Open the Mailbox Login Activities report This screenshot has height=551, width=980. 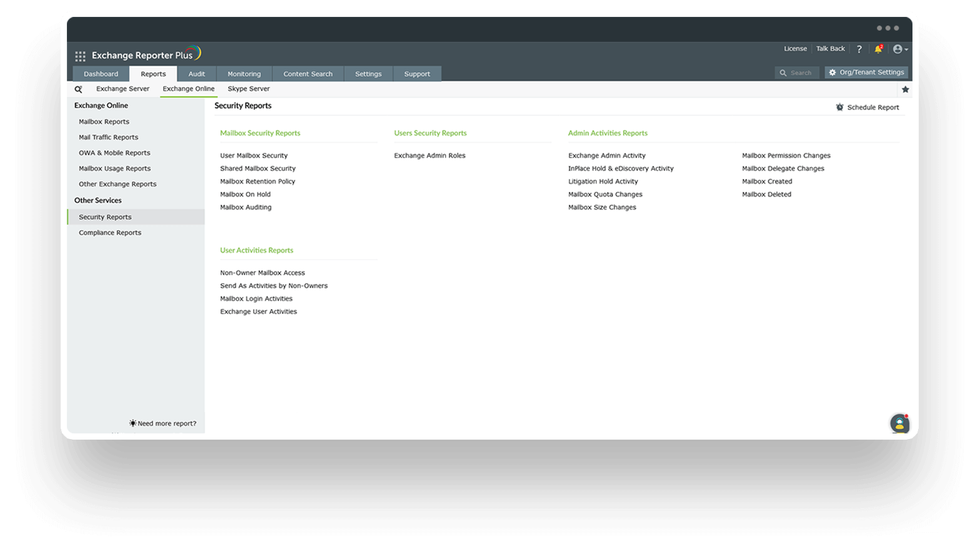coord(256,299)
